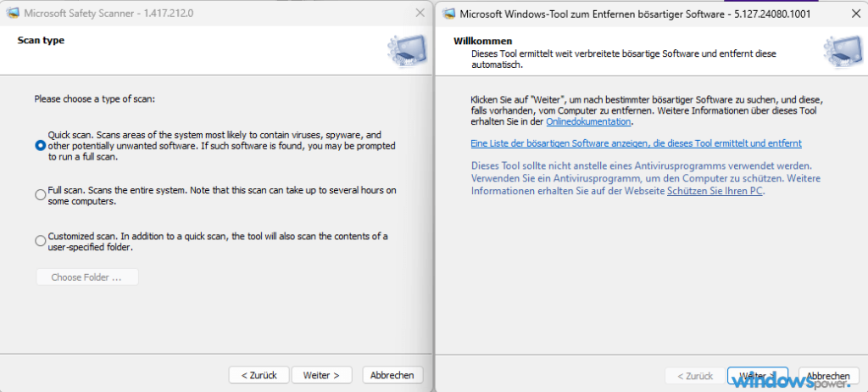Select the Customized scan radio button
Viewport: 868px width, 392px height.
coord(40,241)
